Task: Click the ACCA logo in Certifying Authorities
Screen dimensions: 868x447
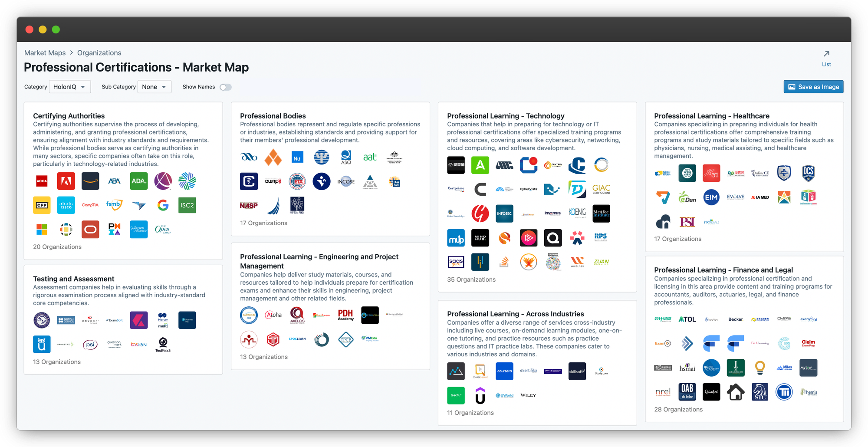Action: (x=42, y=181)
